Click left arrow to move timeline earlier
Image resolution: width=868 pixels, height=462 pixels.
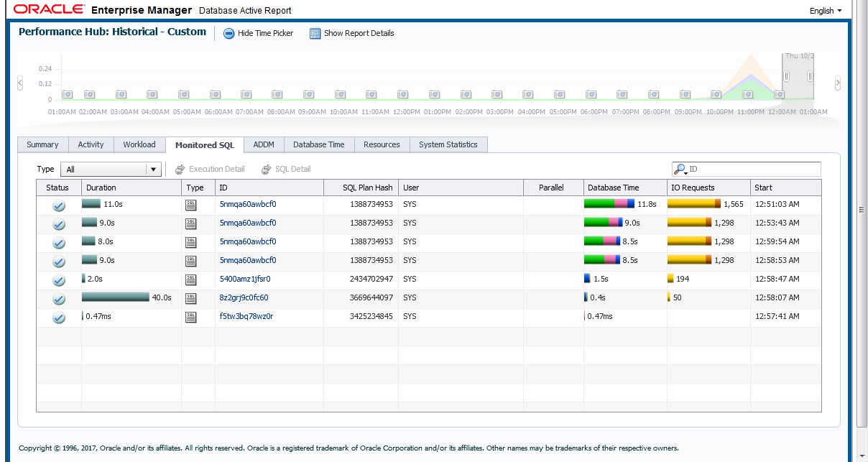[20, 83]
